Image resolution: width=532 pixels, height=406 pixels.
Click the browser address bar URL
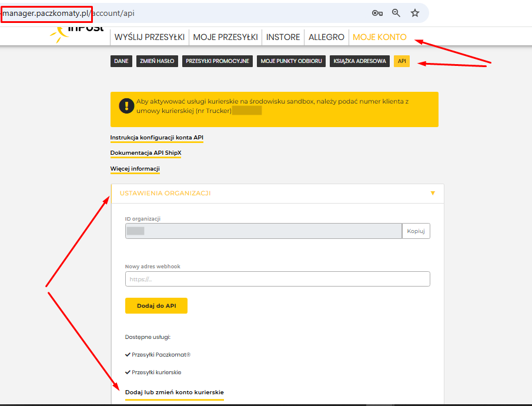coord(69,14)
